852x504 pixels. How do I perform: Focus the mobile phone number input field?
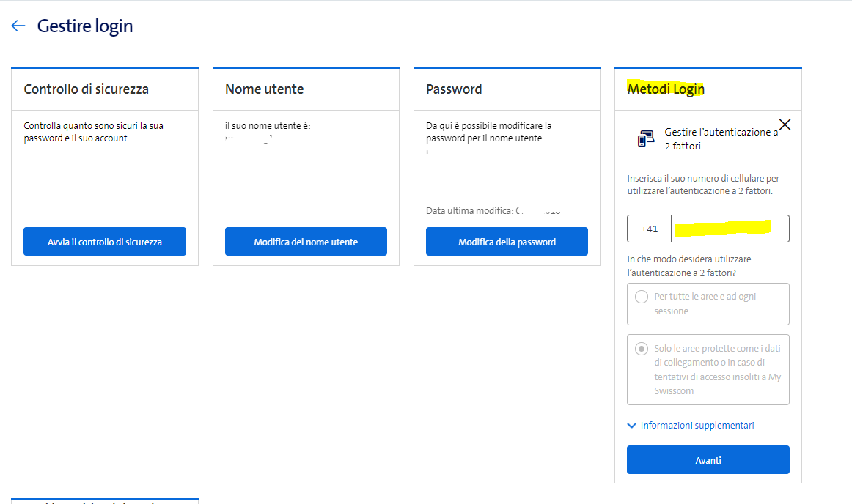730,229
